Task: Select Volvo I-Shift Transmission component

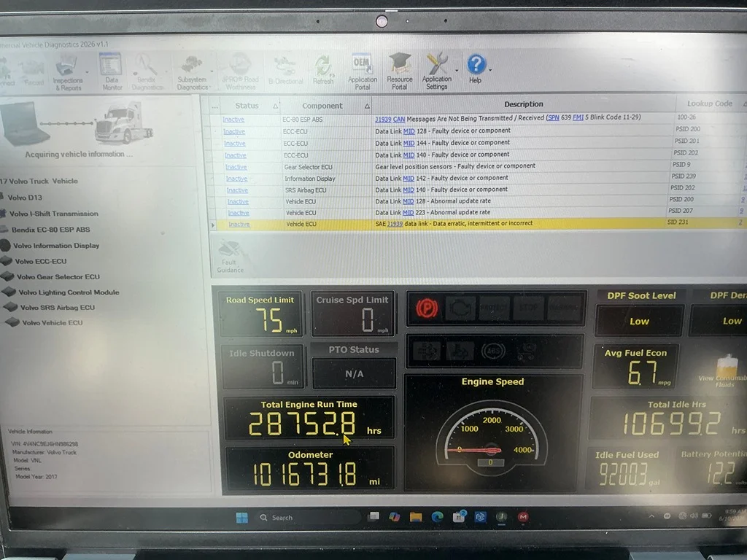Action: tap(53, 214)
